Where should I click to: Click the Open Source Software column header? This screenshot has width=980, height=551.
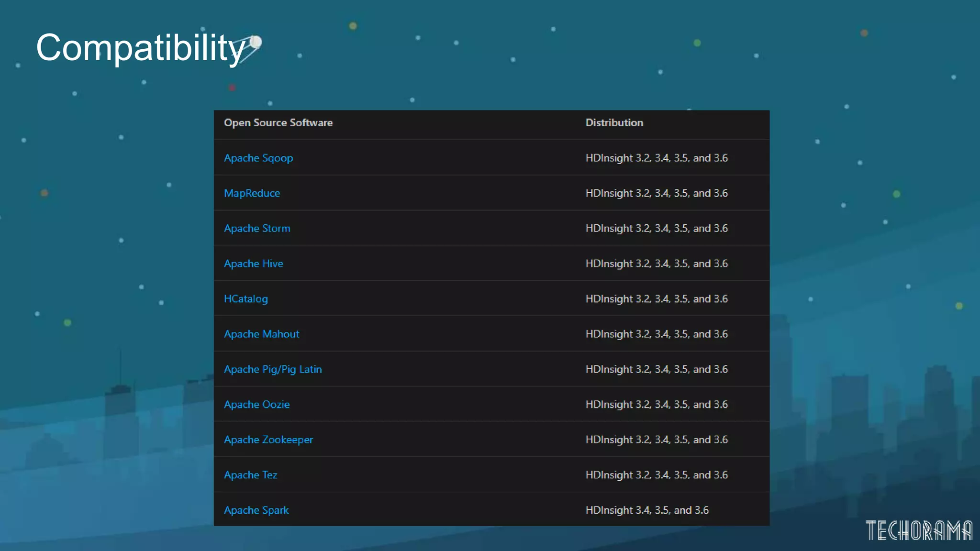pyautogui.click(x=278, y=123)
